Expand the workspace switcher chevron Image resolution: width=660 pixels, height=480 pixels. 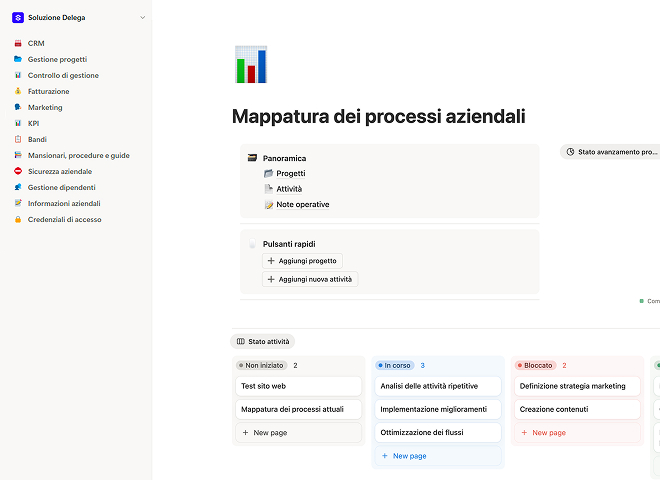tap(143, 18)
